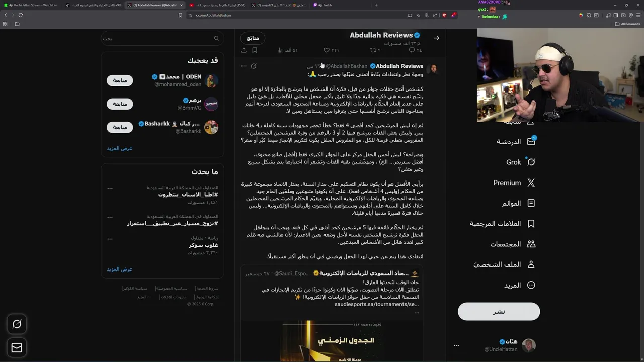The width and height of the screenshot is (644, 362).
Task: Click the address bar x.com/AbdallahBashan
Action: [x=213, y=15]
